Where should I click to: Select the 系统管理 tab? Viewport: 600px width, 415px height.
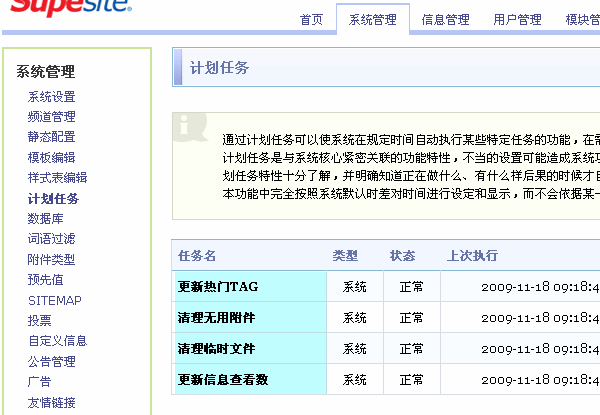373,20
